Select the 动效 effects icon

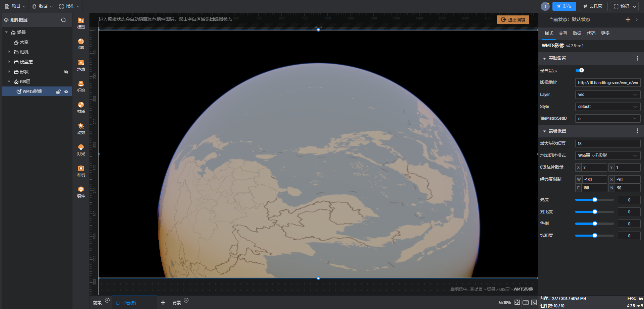[x=81, y=128]
